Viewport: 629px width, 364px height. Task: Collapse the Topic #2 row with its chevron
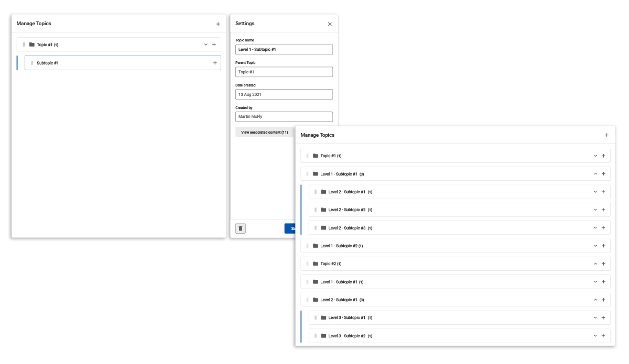595,264
